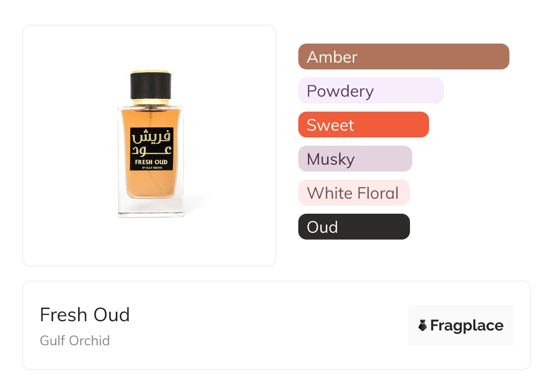Open the Fresh Oud perfume bottle image
553x392 pixels.
(150, 145)
